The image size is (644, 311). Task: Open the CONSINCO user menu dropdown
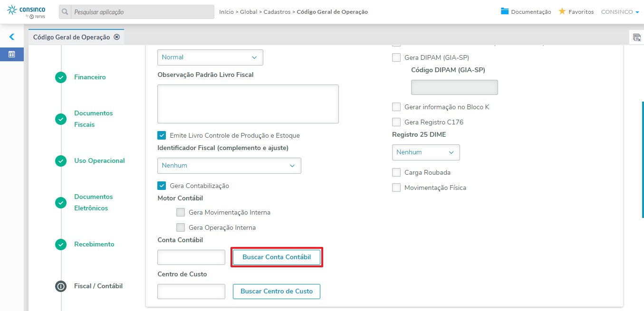[620, 12]
